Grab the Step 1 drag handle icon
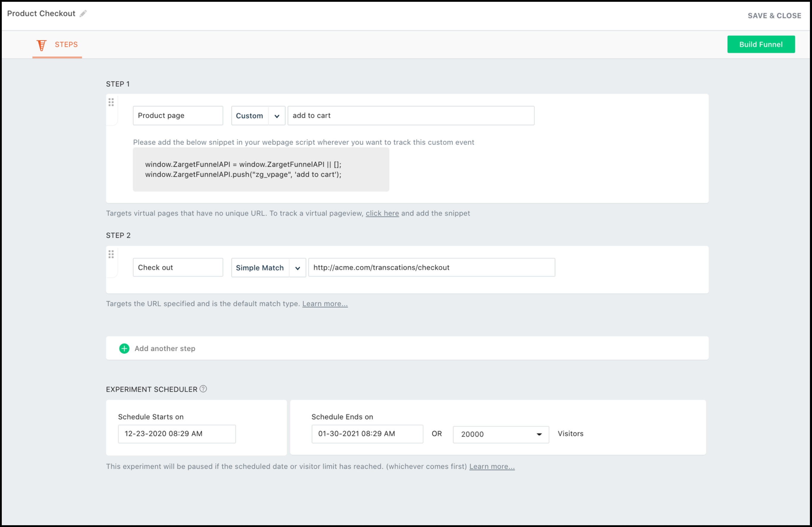The height and width of the screenshot is (527, 812). click(111, 102)
